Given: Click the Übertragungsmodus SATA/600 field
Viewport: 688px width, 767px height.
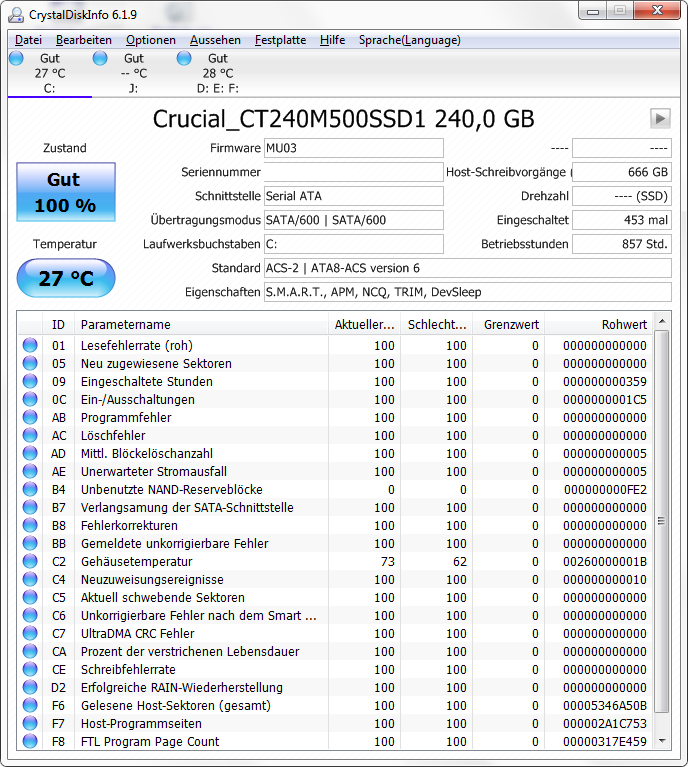Looking at the screenshot, I should (x=354, y=220).
